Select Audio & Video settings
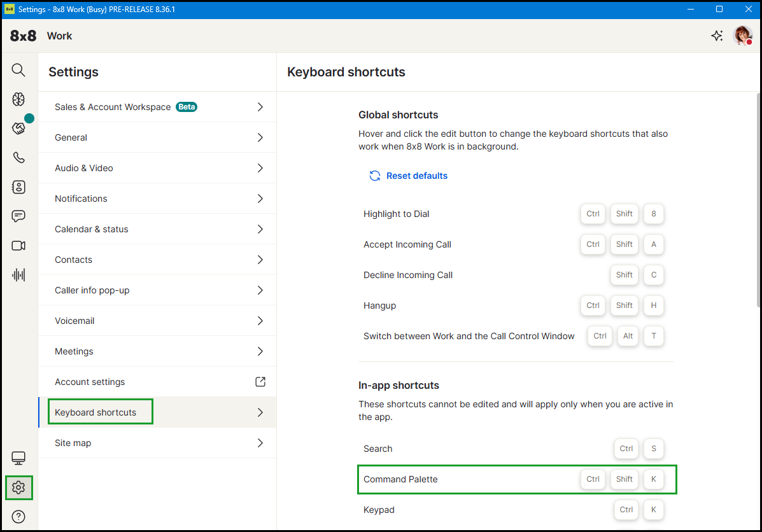 157,168
